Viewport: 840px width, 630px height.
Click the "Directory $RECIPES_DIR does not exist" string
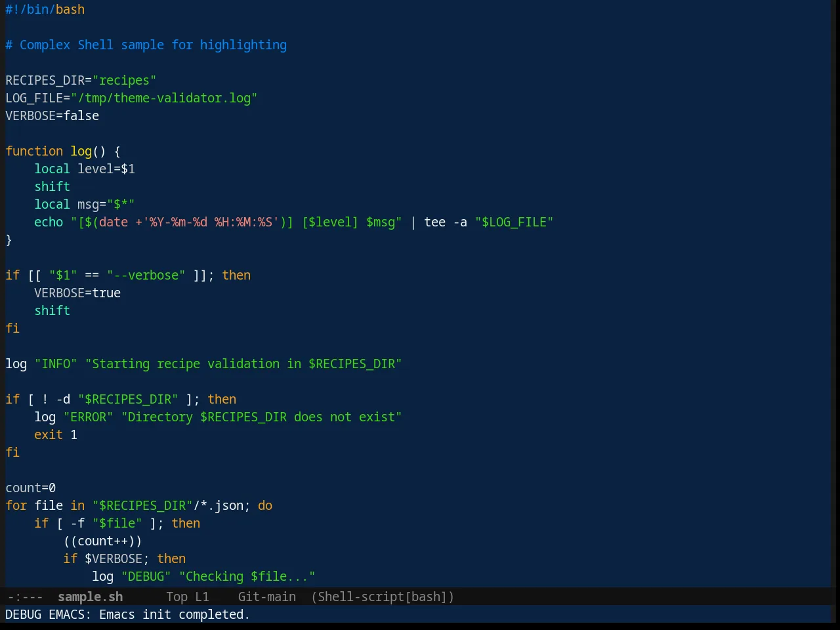(261, 417)
